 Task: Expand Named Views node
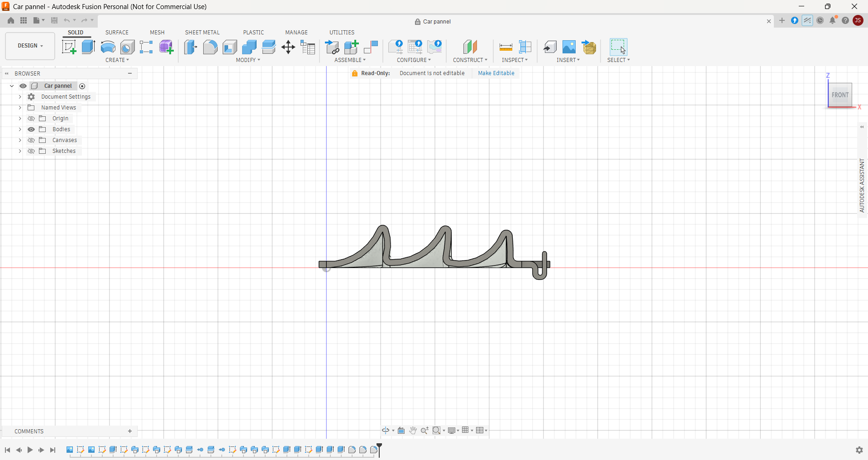coord(20,108)
